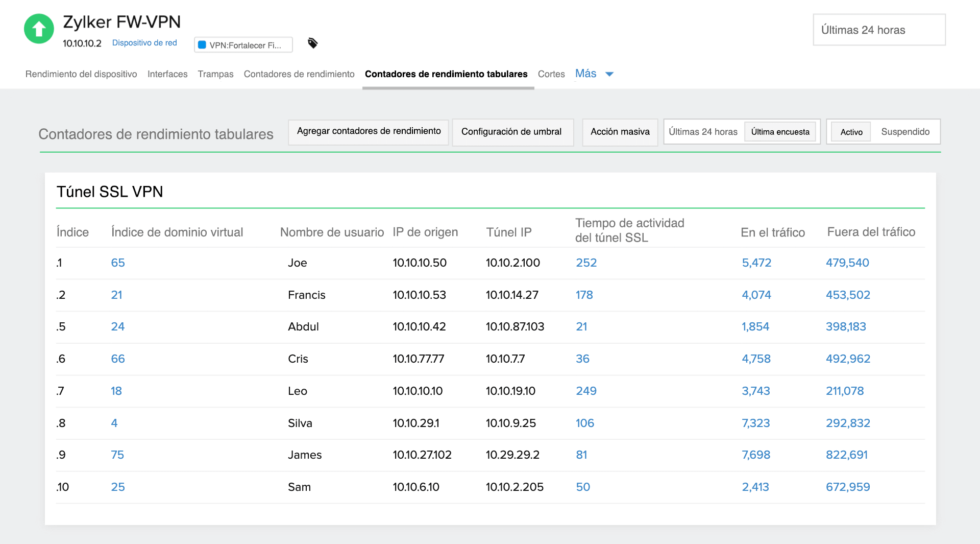Open virtual domain index 18 for Leo

[116, 391]
